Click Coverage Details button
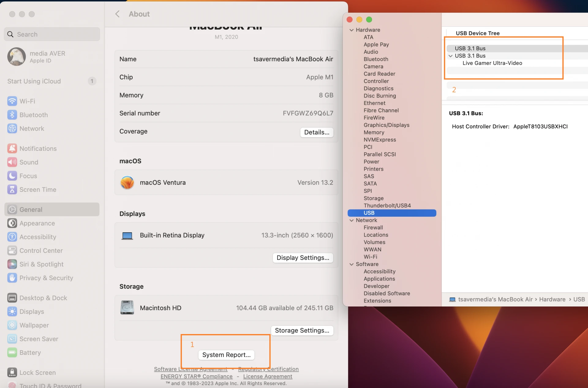 pos(317,132)
